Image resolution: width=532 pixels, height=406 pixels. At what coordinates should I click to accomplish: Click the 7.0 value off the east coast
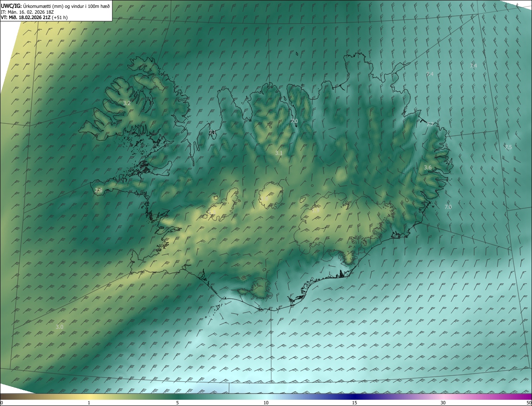pos(448,207)
